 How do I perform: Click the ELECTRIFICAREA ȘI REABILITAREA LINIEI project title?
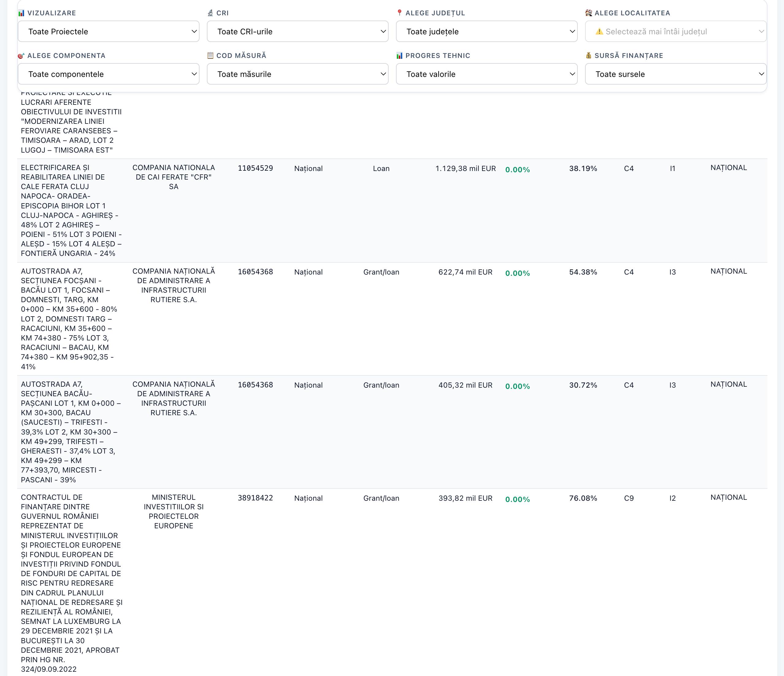[71, 210]
